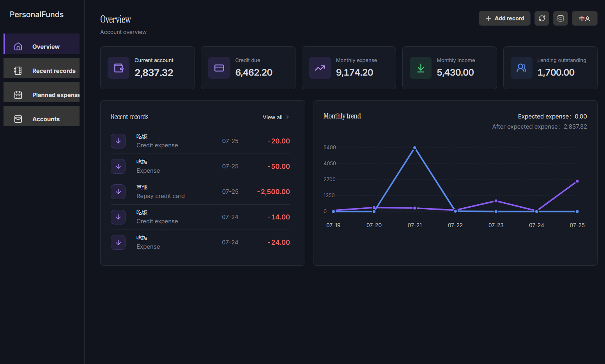This screenshot has width=605, height=364.
Task: Click the ledger icon beside Recent records
Action: 18,71
